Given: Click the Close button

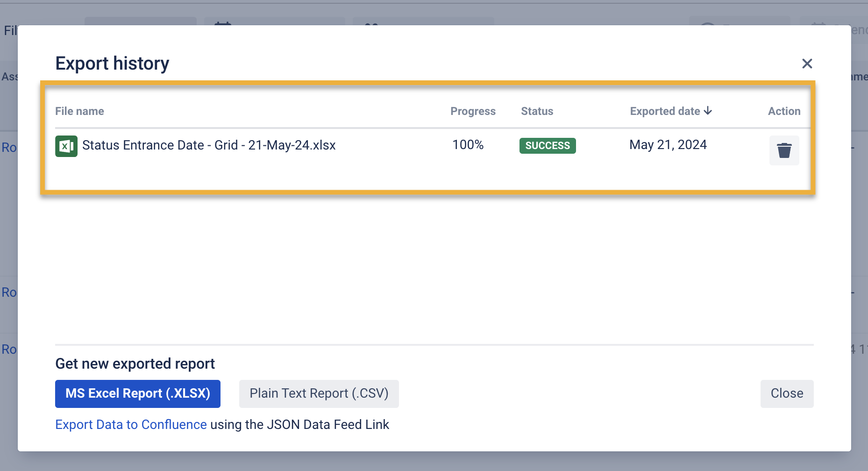Looking at the screenshot, I should tap(787, 393).
